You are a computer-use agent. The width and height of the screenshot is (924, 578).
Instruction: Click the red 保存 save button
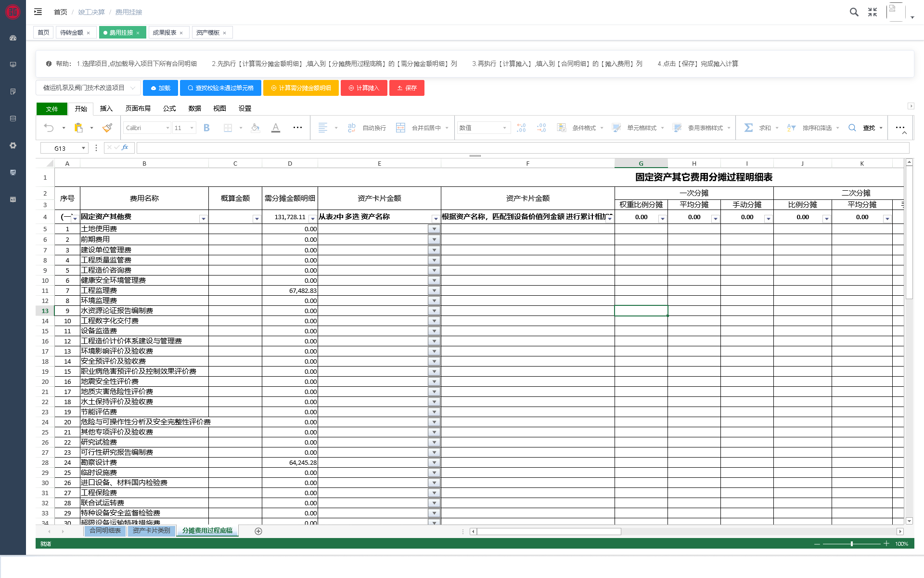(x=407, y=88)
